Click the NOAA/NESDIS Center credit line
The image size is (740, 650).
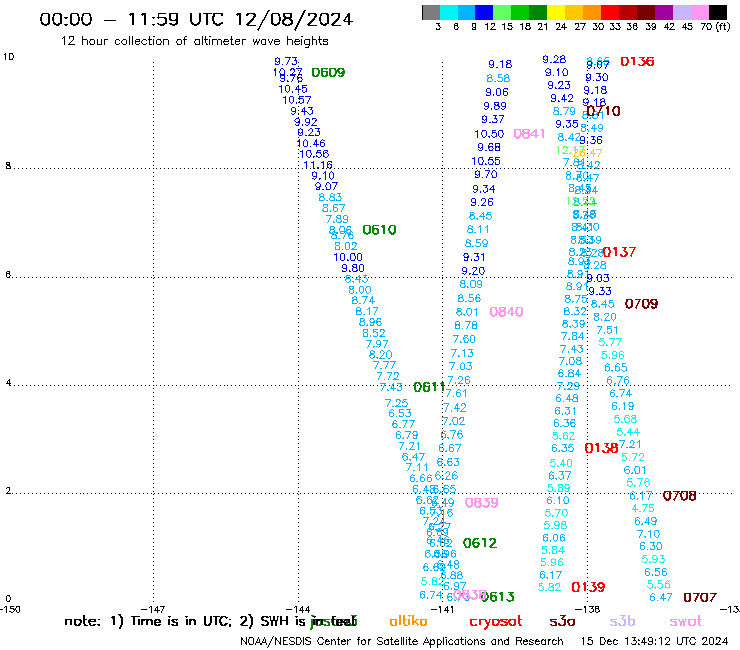tap(402, 642)
